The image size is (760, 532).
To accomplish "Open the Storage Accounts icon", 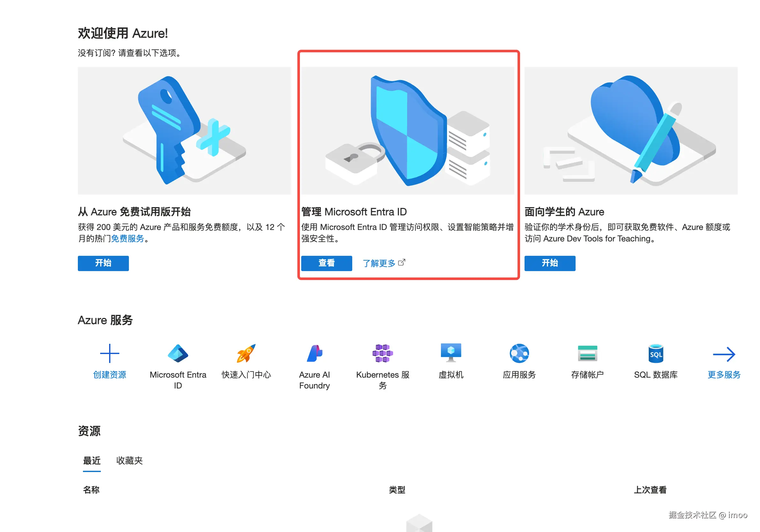I will click(587, 353).
